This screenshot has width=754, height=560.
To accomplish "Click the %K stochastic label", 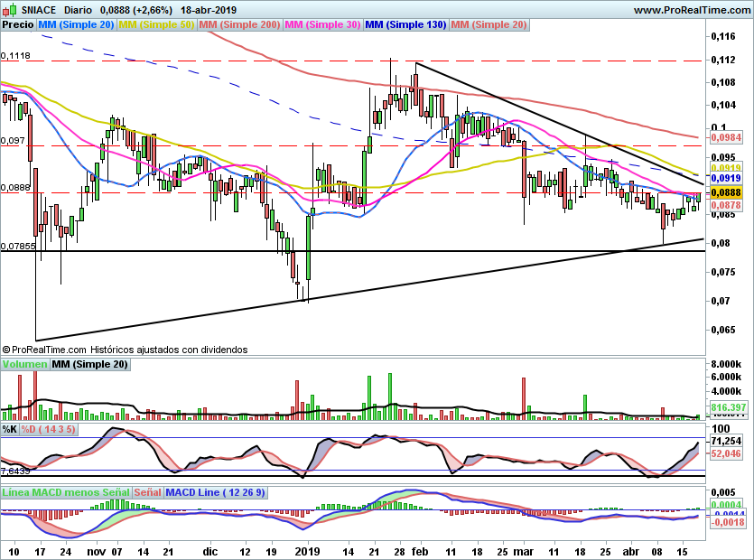I will click(x=10, y=428).
